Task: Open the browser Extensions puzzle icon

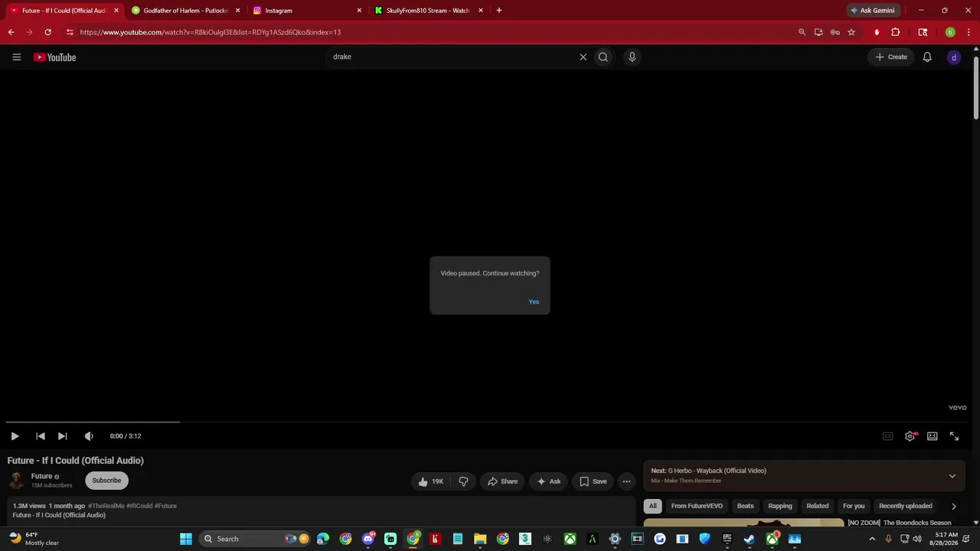Action: point(895,32)
